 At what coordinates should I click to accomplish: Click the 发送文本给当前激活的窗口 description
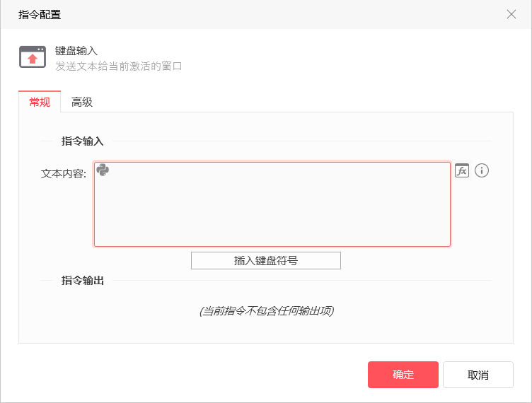(119, 66)
